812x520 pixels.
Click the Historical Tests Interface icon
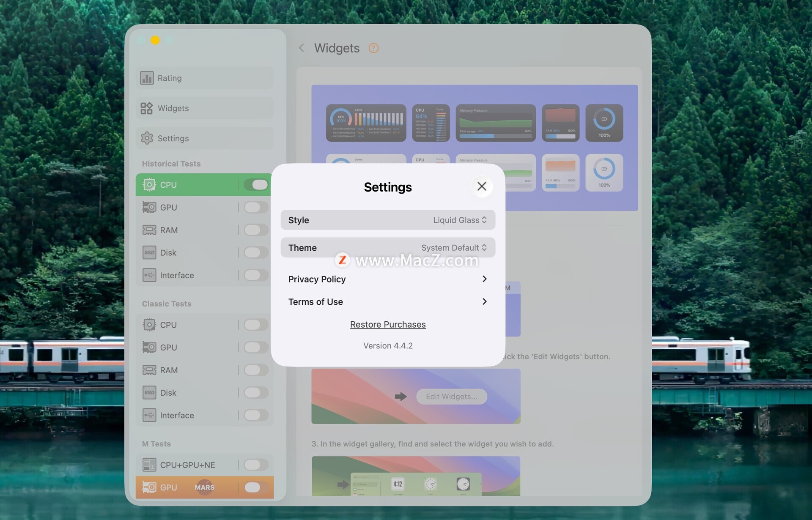click(x=149, y=275)
